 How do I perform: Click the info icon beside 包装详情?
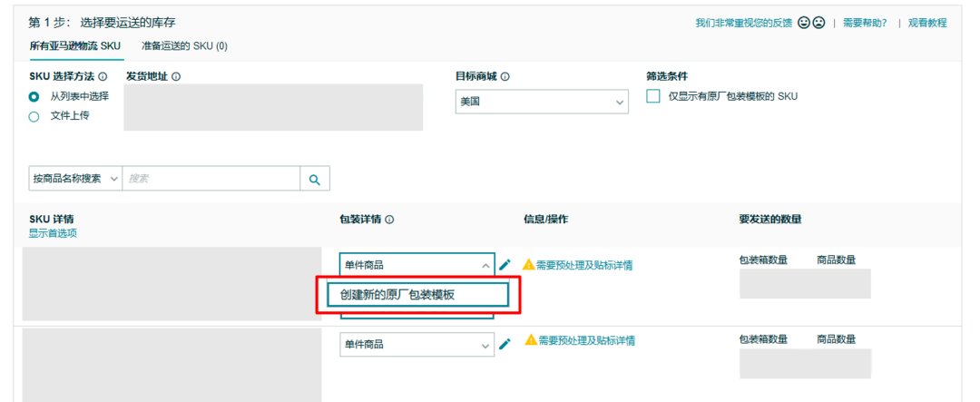tap(389, 220)
